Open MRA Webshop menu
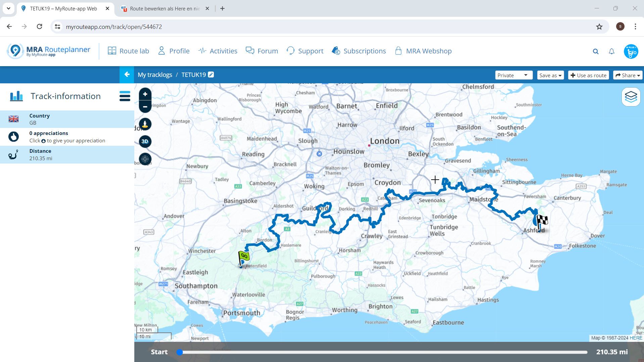Screen dimensions: 644x362 (x=423, y=51)
